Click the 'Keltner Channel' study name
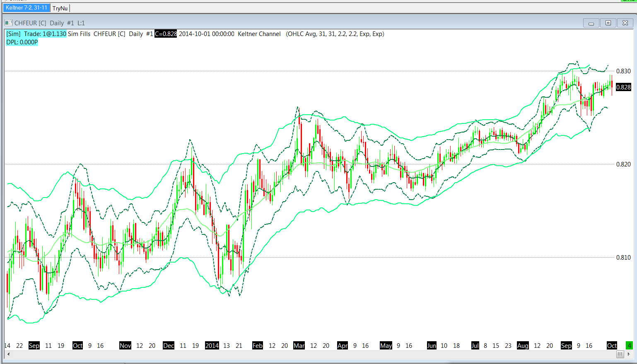Screen dimensions: 637x364 (259, 34)
